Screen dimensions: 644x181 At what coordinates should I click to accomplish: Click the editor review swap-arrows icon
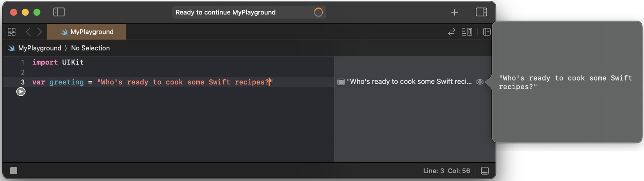[x=452, y=32]
